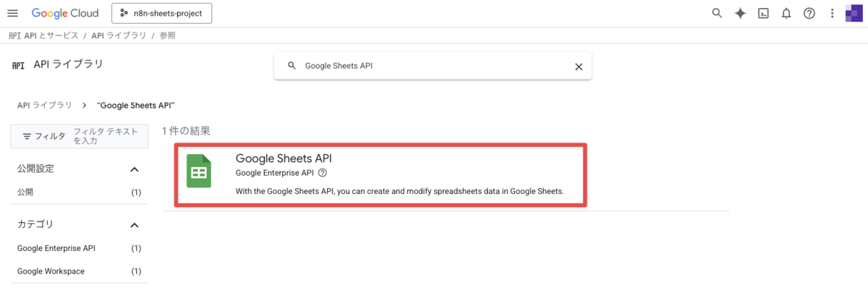Click the Google Enterprise API info icon
The image size is (868, 301).
323,173
